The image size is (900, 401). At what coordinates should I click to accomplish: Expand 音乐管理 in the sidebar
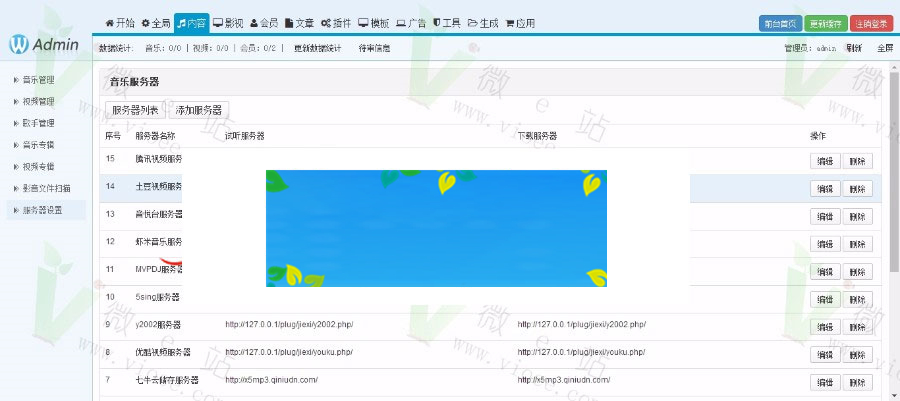(39, 79)
